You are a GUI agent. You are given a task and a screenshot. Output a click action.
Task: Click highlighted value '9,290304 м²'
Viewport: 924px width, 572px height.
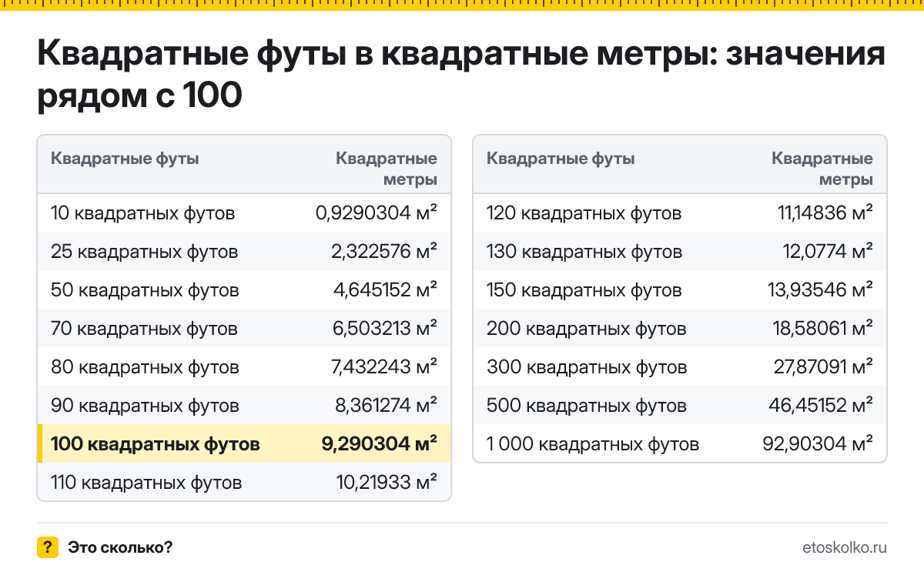(380, 444)
